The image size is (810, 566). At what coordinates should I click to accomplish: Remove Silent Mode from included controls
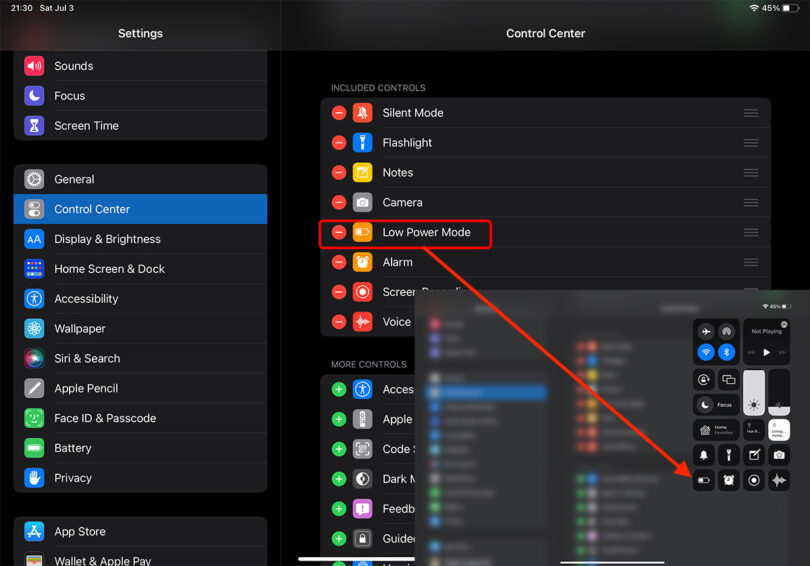coord(339,113)
